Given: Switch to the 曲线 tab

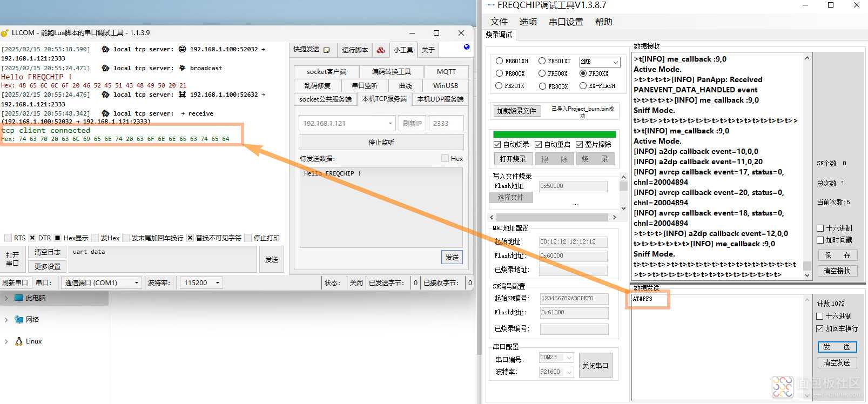Looking at the screenshot, I should [x=406, y=85].
